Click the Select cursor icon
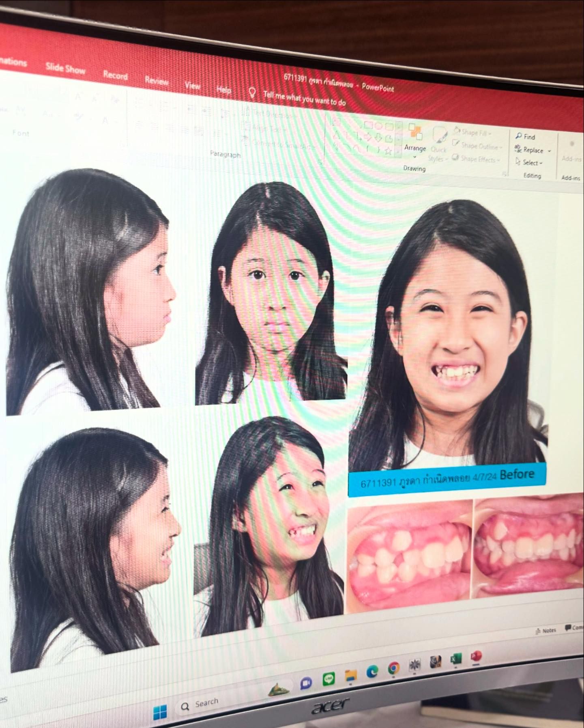The image size is (584, 728). click(x=517, y=162)
